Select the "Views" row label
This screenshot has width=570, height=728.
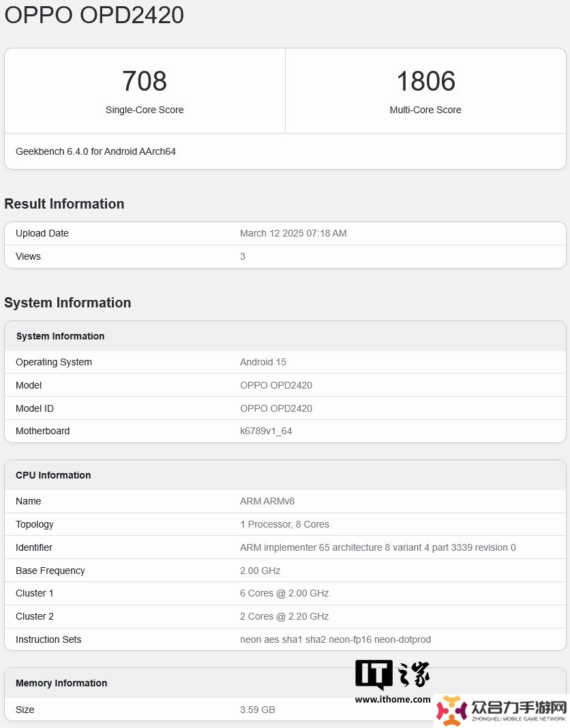coord(29,256)
